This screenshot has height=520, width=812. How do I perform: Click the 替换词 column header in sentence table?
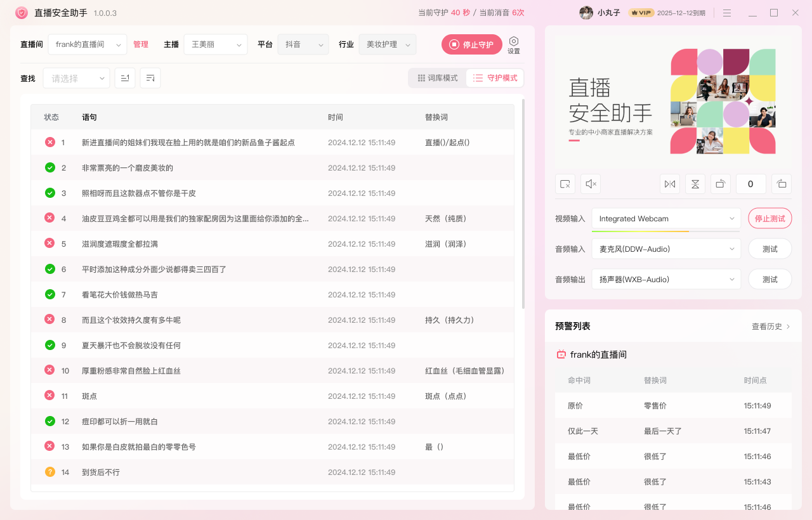coord(436,117)
